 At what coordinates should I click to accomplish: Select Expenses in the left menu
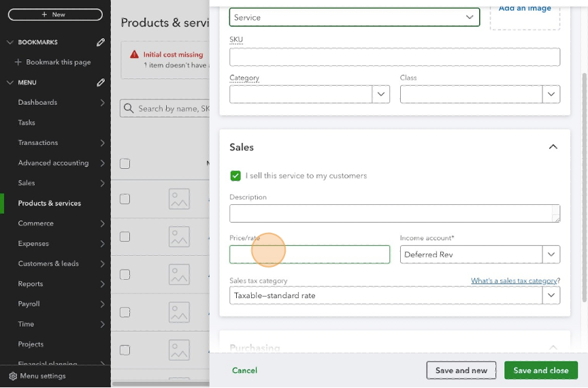[x=33, y=244]
